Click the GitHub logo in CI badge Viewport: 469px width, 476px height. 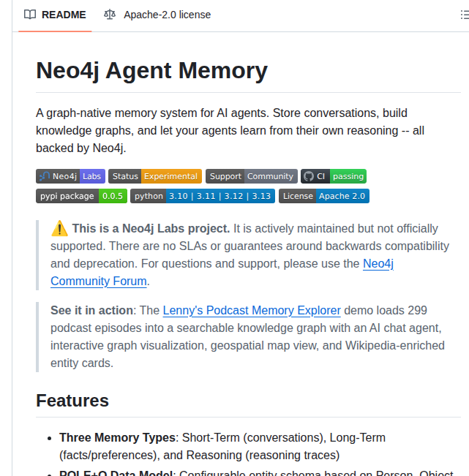coord(308,176)
